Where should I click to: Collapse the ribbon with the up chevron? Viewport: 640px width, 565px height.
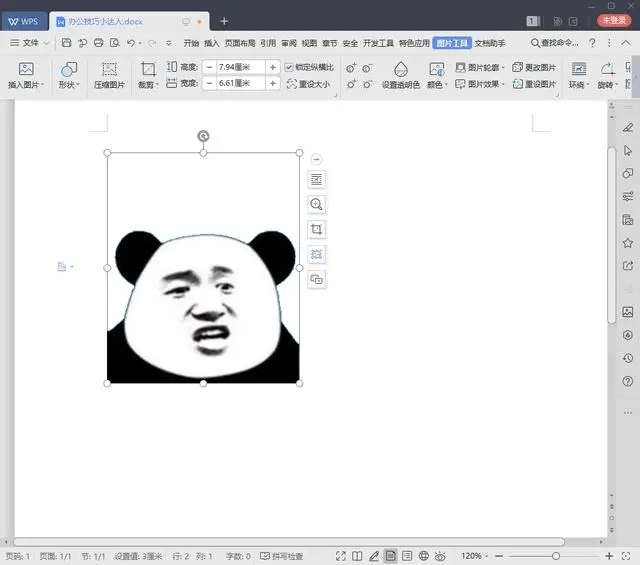pos(626,43)
